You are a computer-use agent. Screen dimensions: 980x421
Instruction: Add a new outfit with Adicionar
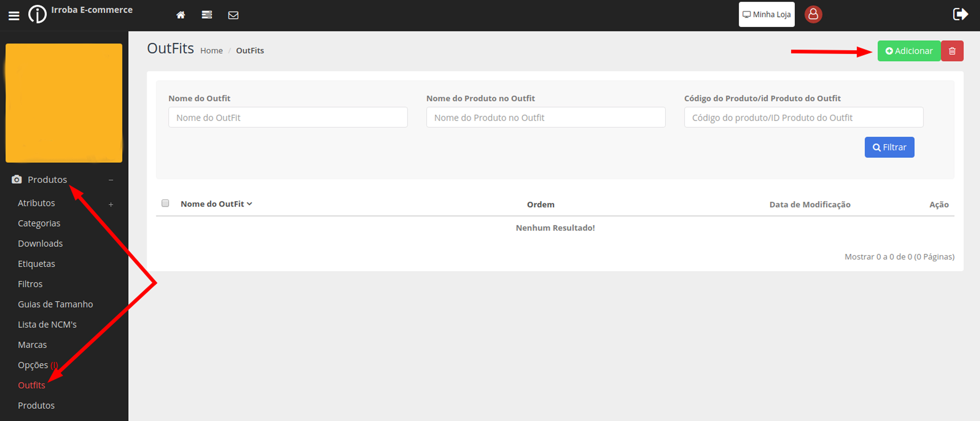pyautogui.click(x=909, y=51)
